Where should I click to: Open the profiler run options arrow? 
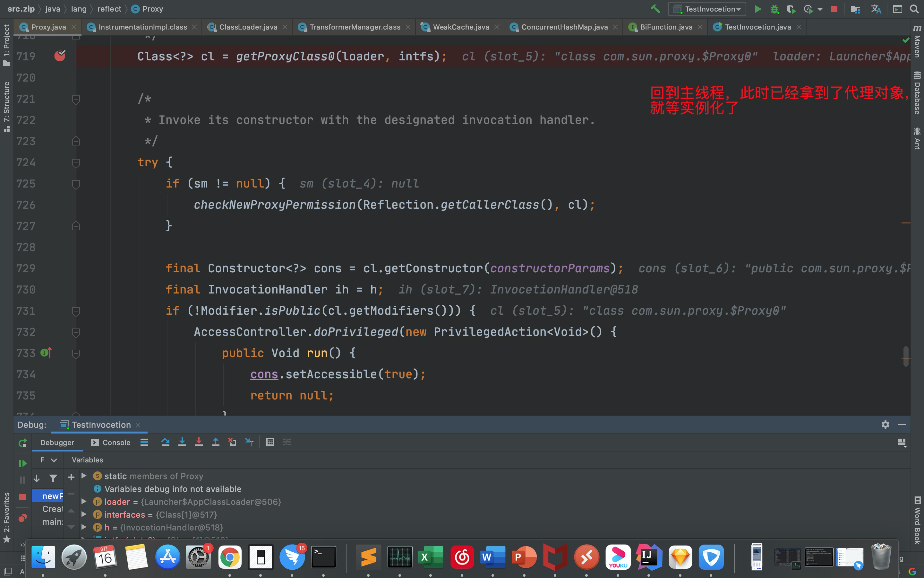[x=820, y=9]
